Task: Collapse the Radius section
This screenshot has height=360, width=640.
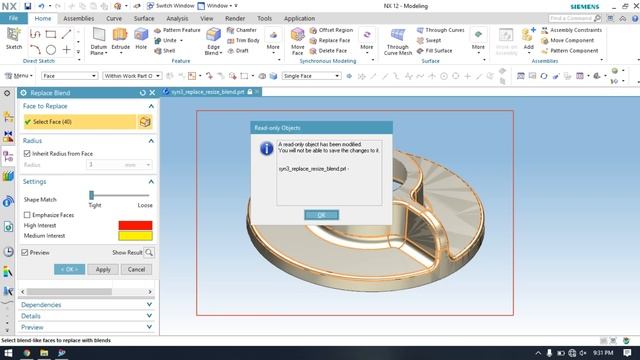Action: (151, 141)
